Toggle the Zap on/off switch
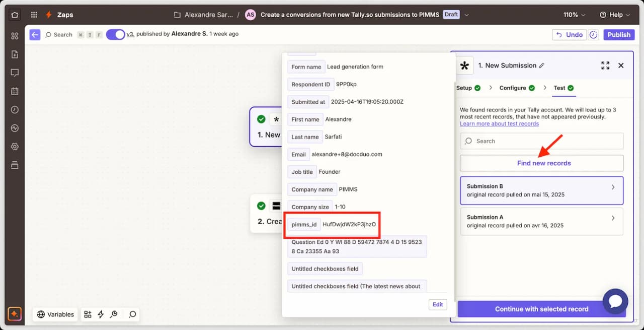 point(115,34)
